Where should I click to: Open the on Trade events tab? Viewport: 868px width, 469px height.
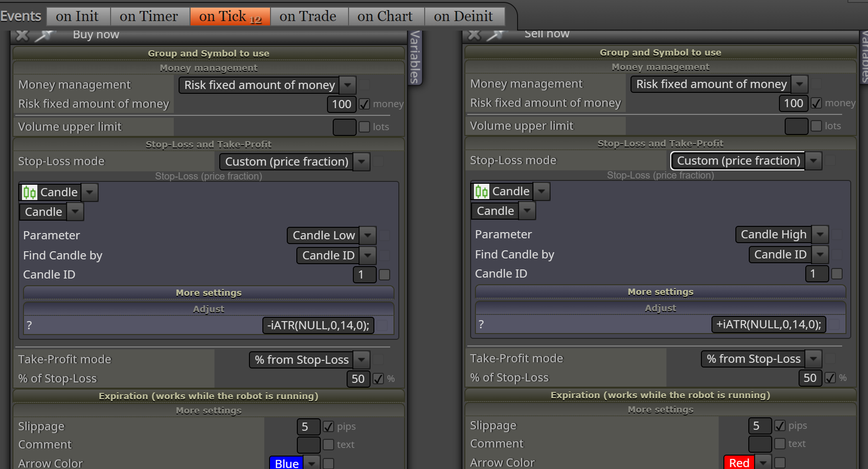click(x=308, y=16)
